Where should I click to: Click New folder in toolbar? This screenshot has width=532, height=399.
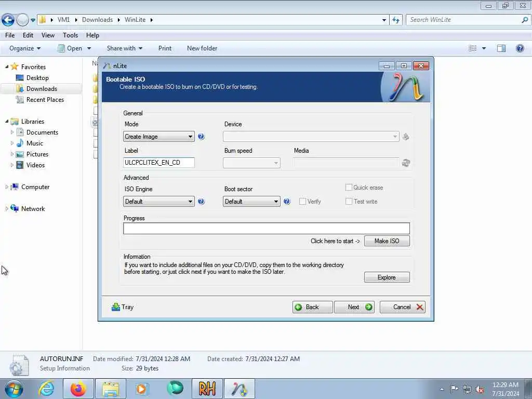click(x=202, y=48)
